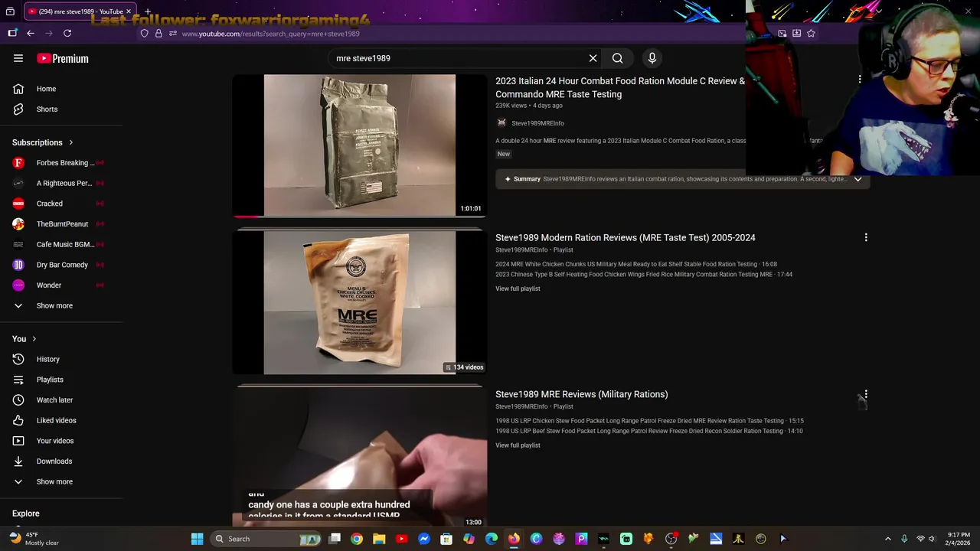Show more subscriptions under Wonder

tap(61, 305)
